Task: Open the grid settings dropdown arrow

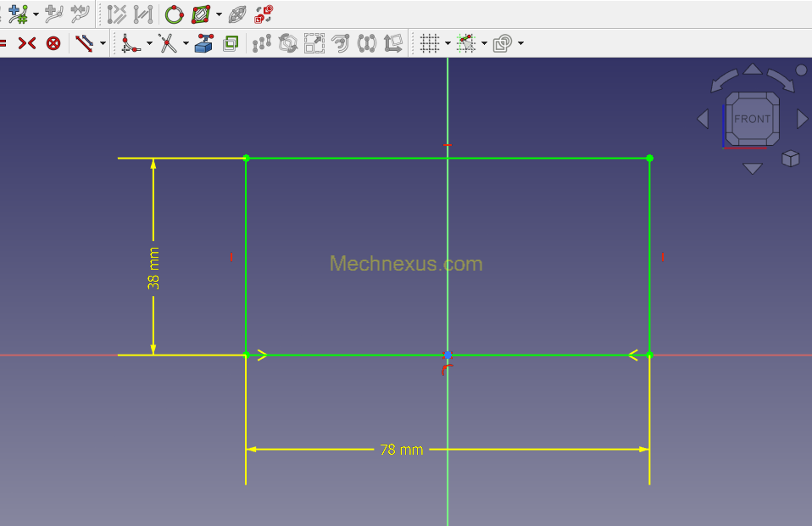Action: pyautogui.click(x=448, y=43)
